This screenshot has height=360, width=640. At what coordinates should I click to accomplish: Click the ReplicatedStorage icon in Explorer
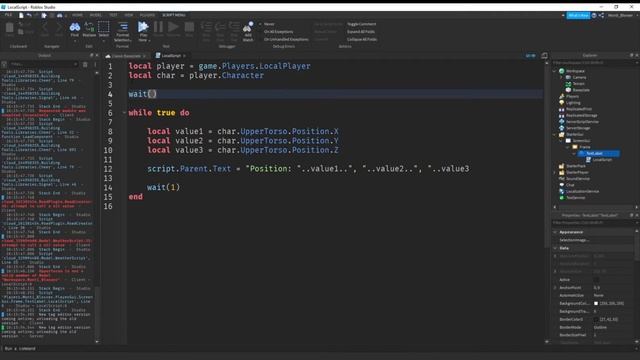coord(562,116)
